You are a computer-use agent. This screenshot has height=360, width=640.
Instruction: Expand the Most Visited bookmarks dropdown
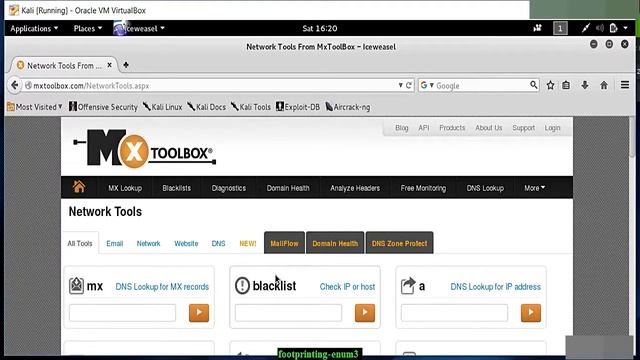[x=35, y=107]
